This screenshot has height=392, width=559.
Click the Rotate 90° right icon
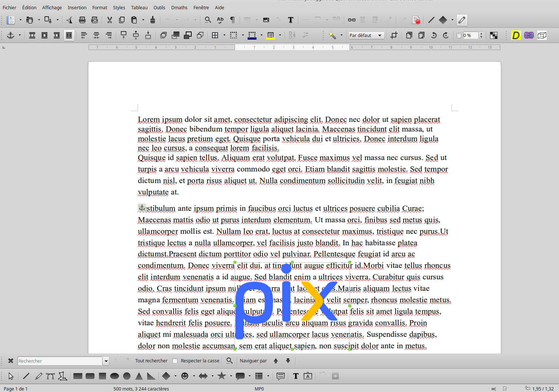(446, 35)
